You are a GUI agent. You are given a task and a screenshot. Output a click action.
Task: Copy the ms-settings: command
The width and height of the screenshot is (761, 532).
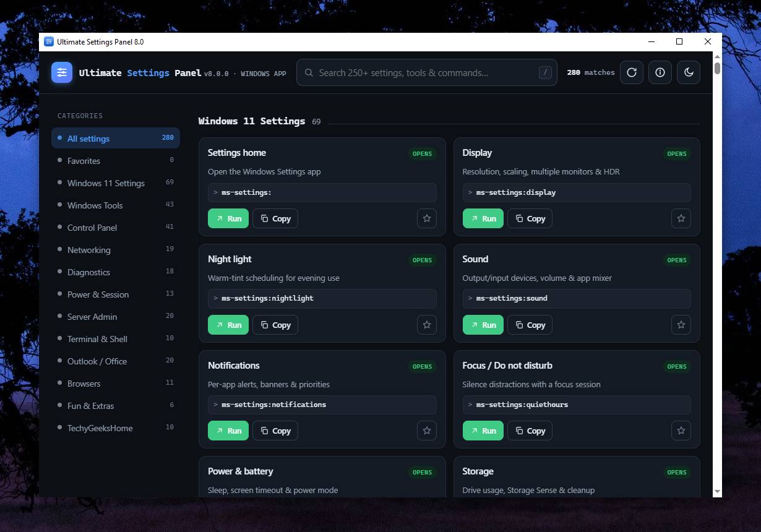tap(275, 218)
